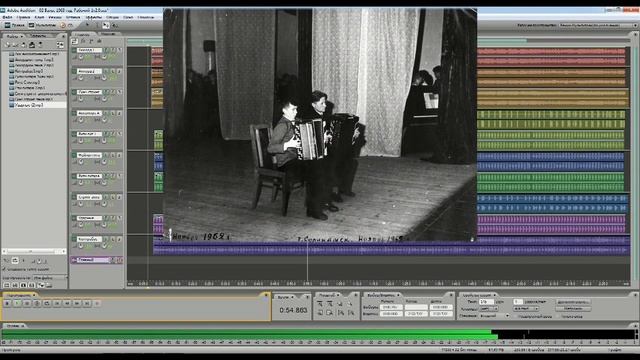640x360 pixels.
Task: Open the Эффекты menu
Action: pos(93,18)
